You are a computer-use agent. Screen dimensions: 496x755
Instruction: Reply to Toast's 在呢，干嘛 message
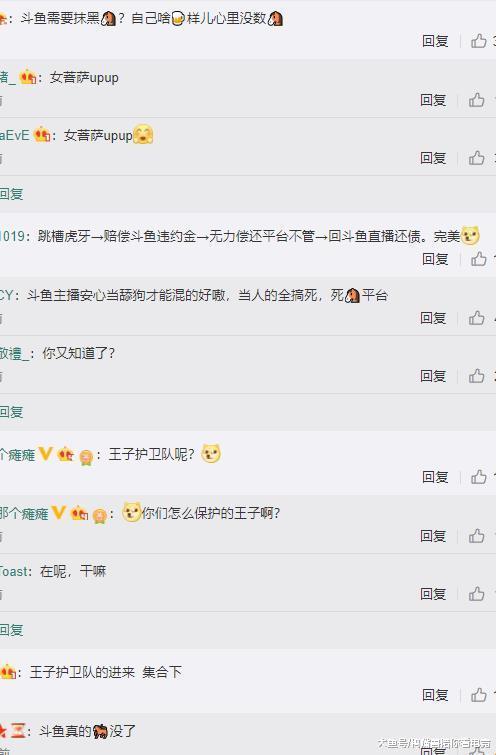[x=433, y=594]
